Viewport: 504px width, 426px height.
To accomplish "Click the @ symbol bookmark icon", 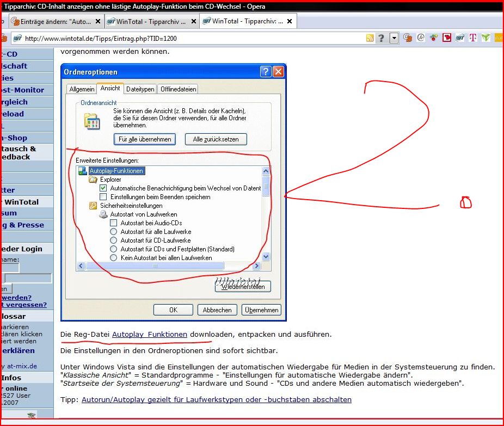I will pos(421,38).
